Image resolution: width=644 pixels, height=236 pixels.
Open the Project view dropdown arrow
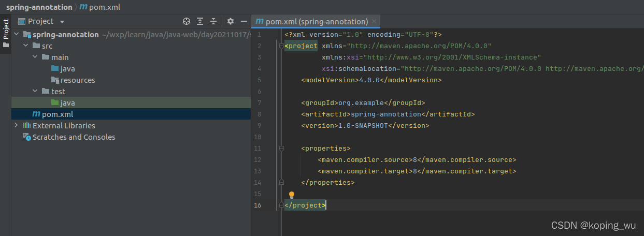pyautogui.click(x=62, y=22)
